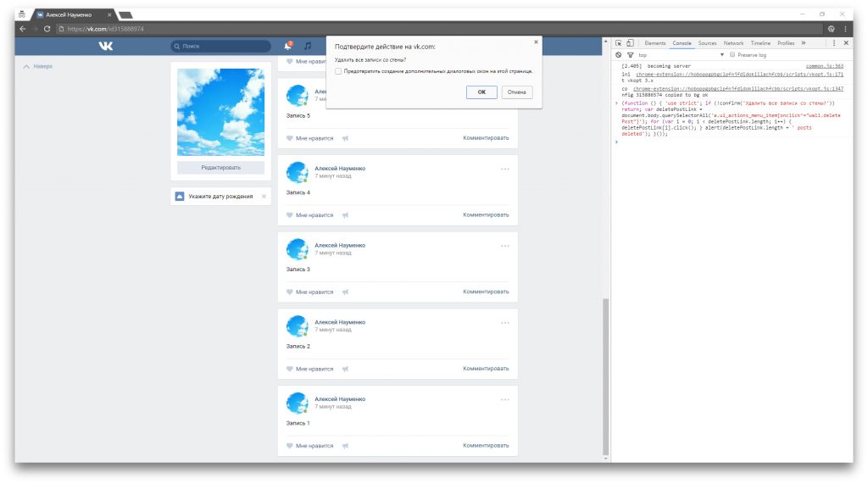868x484 pixels.
Task: Switch to the Elements tab
Action: [655, 43]
